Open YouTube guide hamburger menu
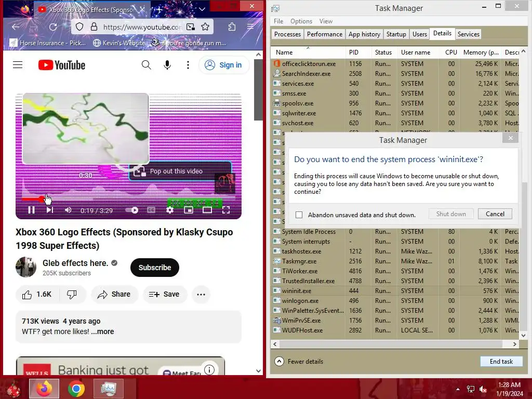The width and height of the screenshot is (532, 399). [x=18, y=65]
